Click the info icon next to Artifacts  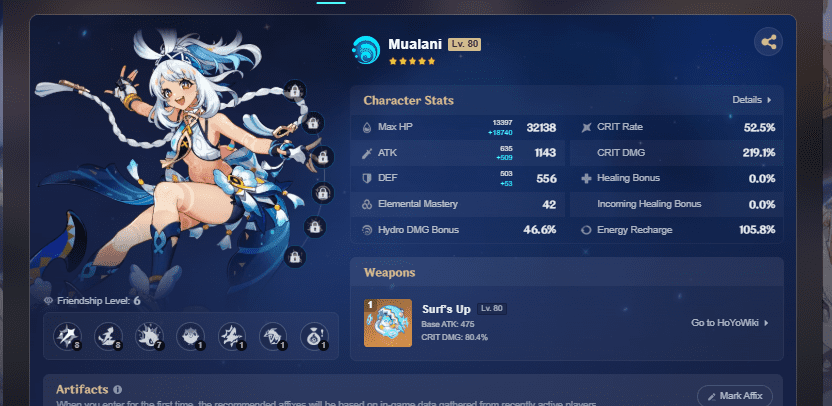pos(117,390)
